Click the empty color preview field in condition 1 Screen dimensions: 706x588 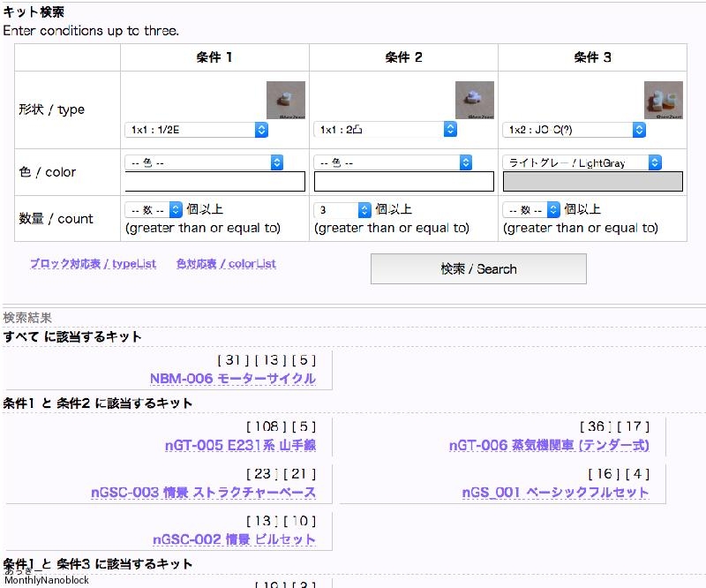tap(214, 182)
